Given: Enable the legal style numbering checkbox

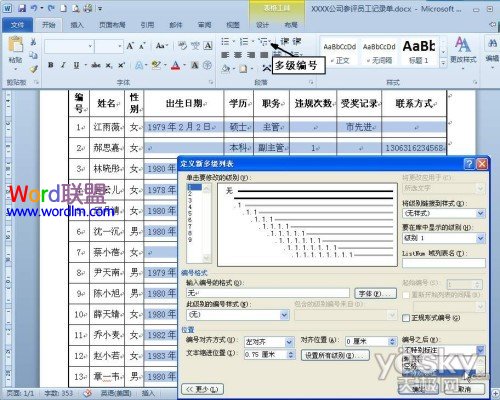Looking at the screenshot, I should coord(406,318).
